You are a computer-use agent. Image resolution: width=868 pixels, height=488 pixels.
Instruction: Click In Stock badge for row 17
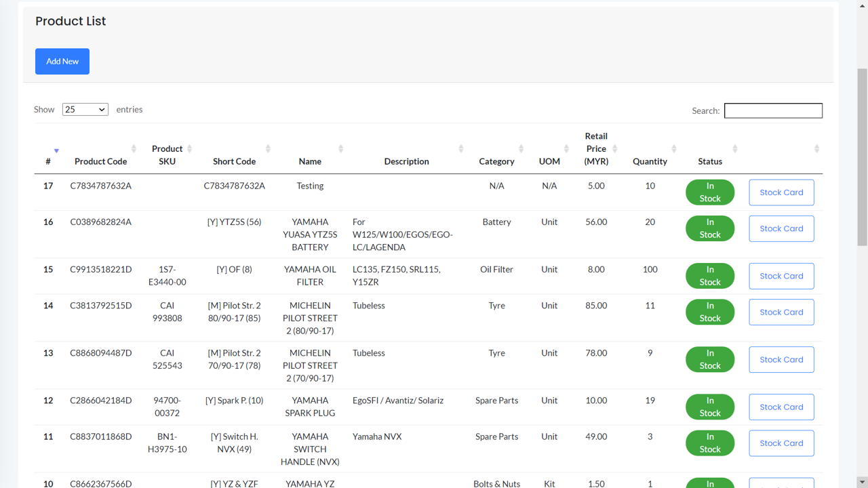[x=710, y=192]
